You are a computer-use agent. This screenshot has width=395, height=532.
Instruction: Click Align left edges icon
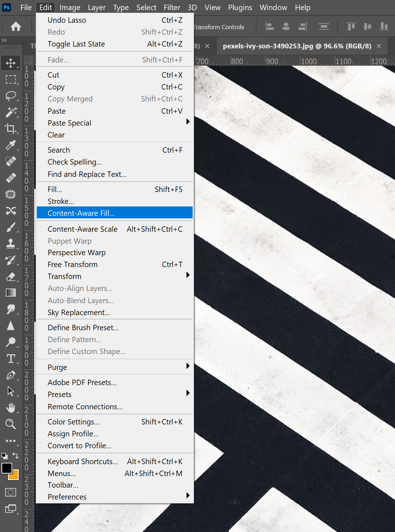[x=269, y=26]
